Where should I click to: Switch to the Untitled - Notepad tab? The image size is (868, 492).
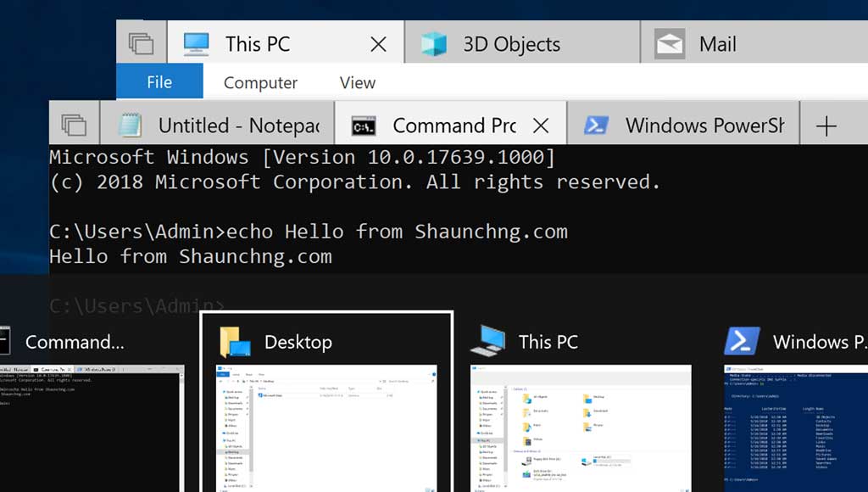tap(218, 124)
